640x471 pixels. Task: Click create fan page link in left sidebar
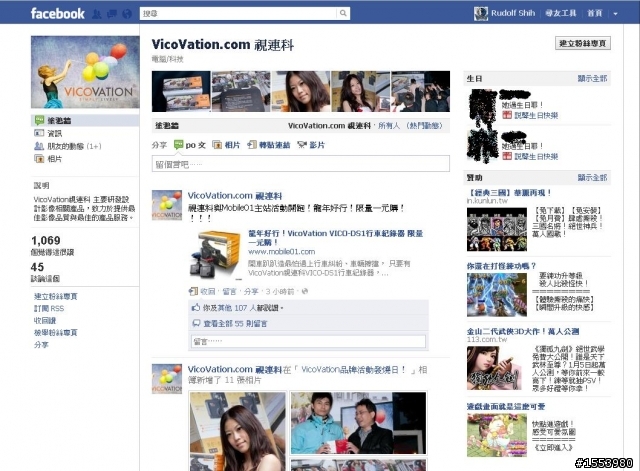(56, 296)
